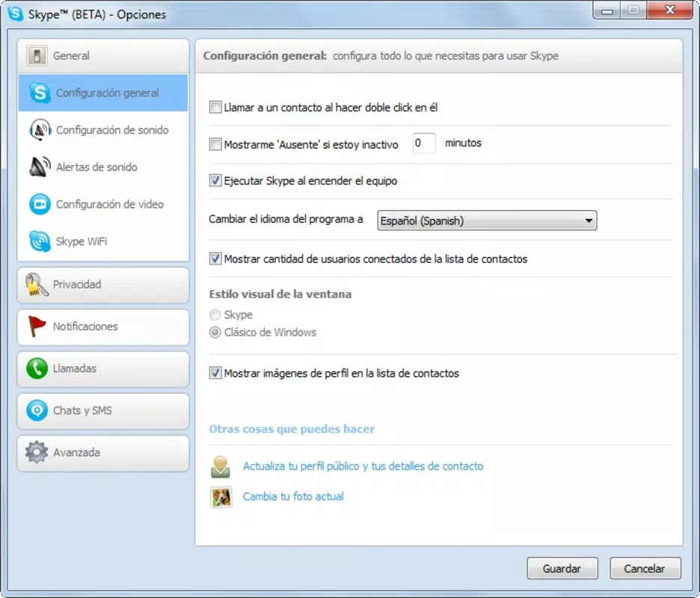The height and width of the screenshot is (598, 700).
Task: Expand the Llamadas section
Action: (x=103, y=369)
